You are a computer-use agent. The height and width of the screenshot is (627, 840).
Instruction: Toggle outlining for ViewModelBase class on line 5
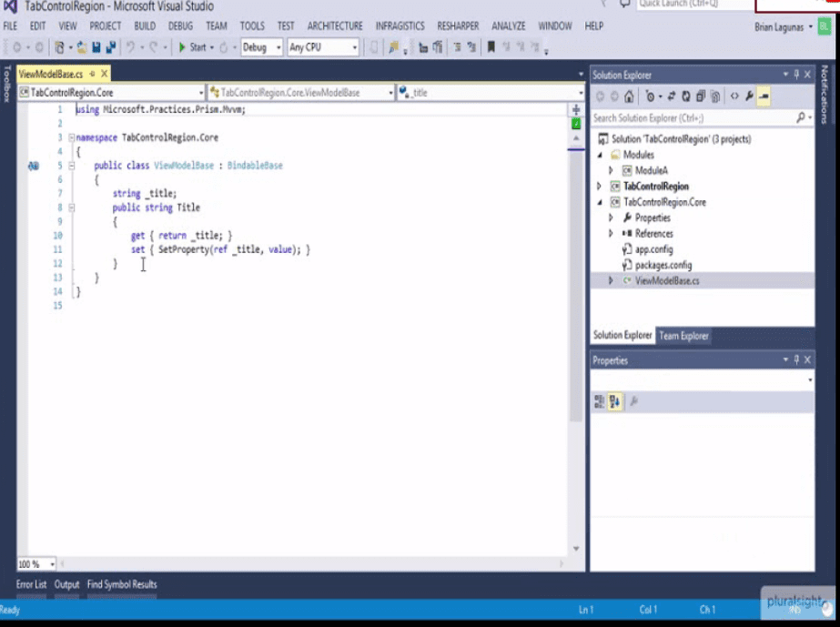click(x=72, y=166)
